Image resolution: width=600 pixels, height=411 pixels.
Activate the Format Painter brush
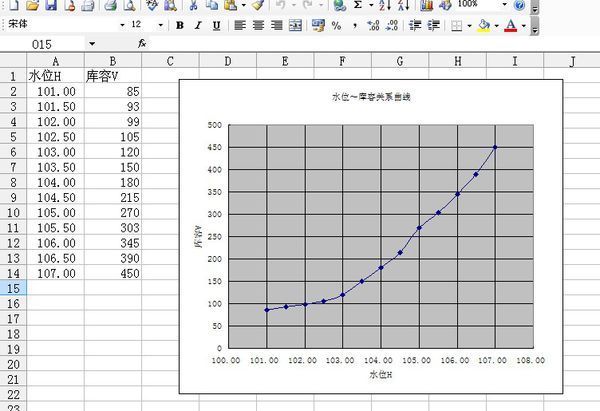coord(258,5)
